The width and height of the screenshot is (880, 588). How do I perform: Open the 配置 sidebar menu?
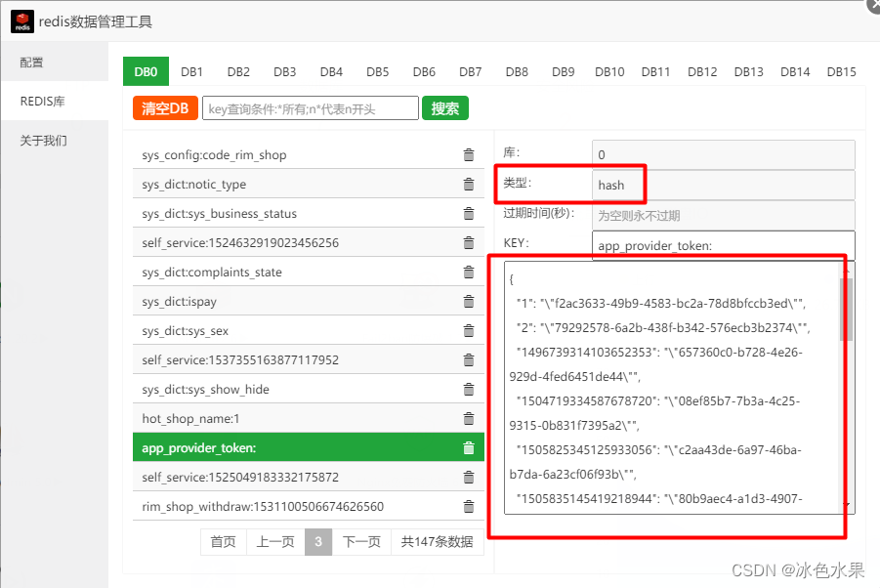coord(55,62)
